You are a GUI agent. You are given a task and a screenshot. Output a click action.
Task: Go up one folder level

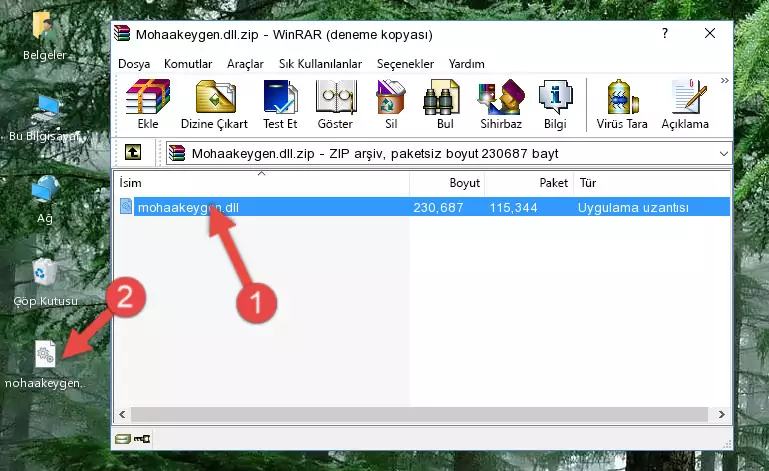(x=133, y=153)
